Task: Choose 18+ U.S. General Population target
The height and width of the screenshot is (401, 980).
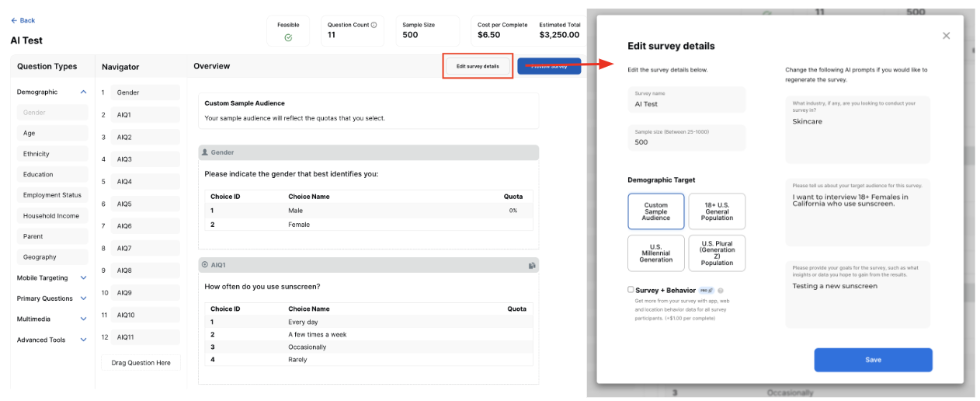Action: tap(717, 211)
